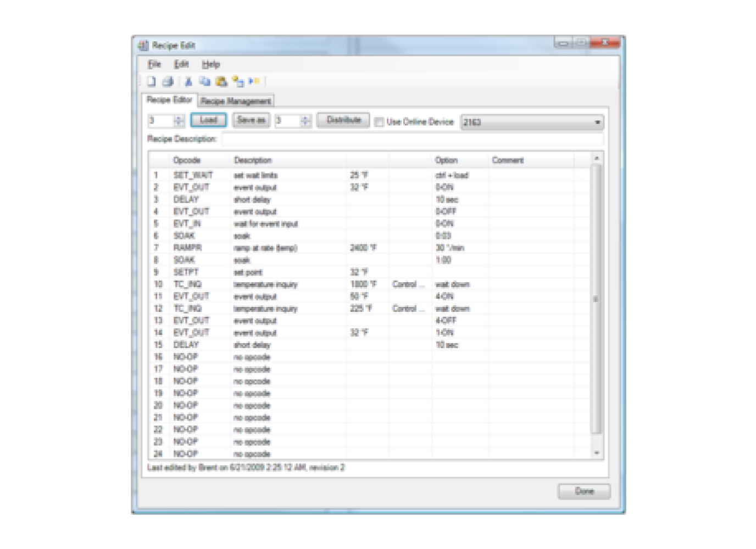Screen dimensions: 756x549
Task: Click inside the Recipe Description field
Action: pyautogui.click(x=385, y=139)
